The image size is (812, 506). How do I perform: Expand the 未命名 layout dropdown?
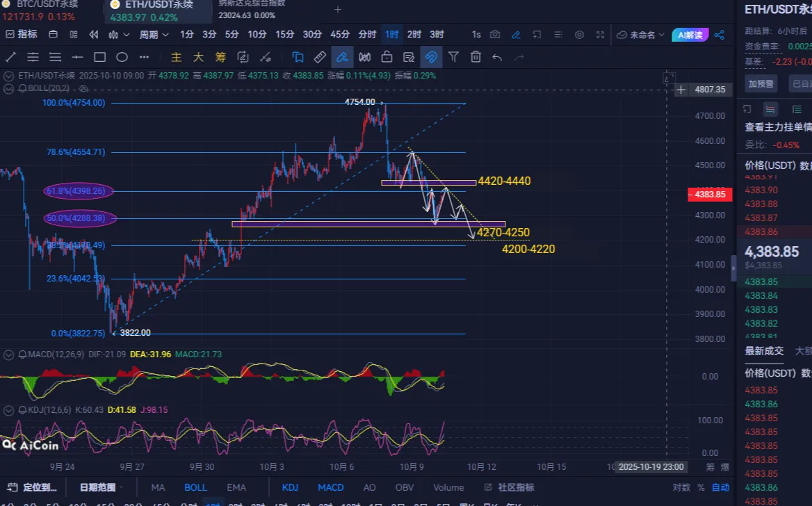coord(641,34)
